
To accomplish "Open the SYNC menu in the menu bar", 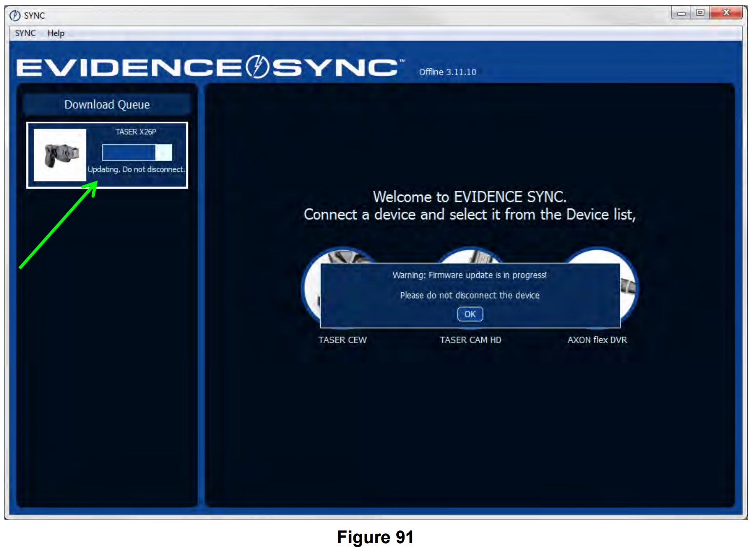I will coord(25,33).
